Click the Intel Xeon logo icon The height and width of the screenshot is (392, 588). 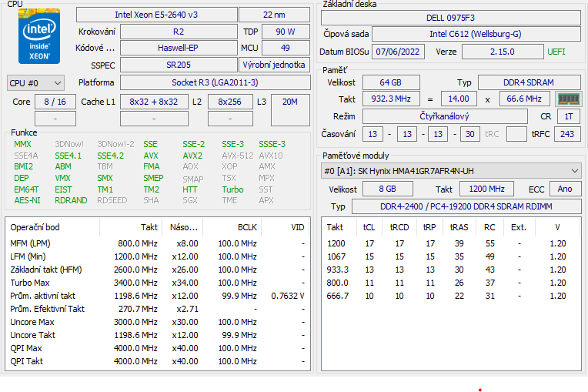pos(39,36)
